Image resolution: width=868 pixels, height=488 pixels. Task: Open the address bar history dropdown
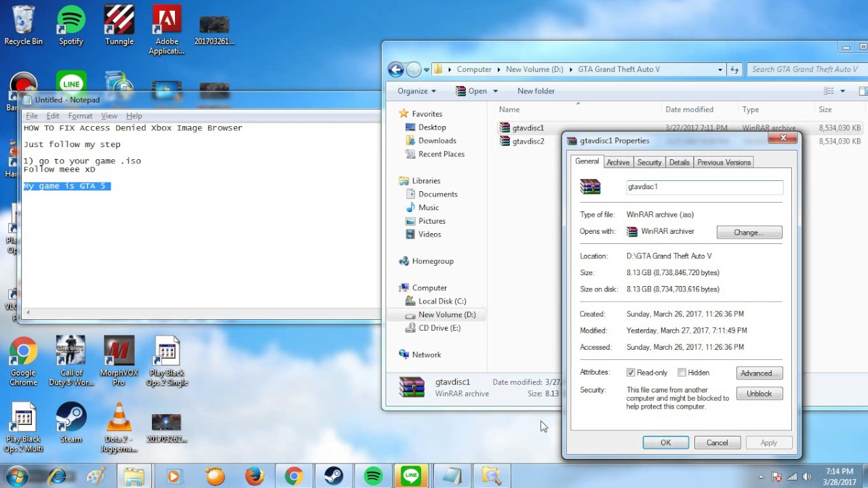tap(720, 69)
